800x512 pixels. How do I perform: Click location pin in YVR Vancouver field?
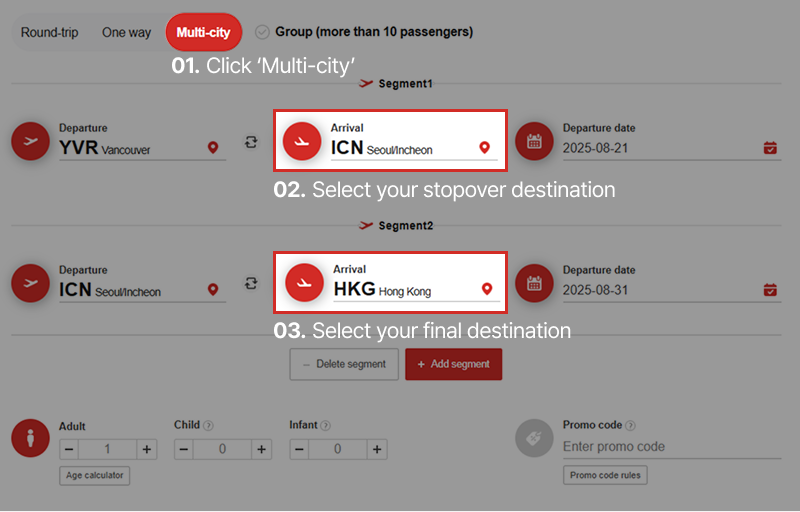pyautogui.click(x=213, y=148)
